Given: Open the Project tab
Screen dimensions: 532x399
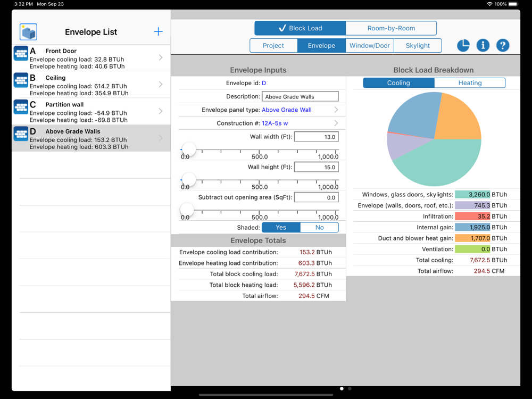Looking at the screenshot, I should (273, 45).
